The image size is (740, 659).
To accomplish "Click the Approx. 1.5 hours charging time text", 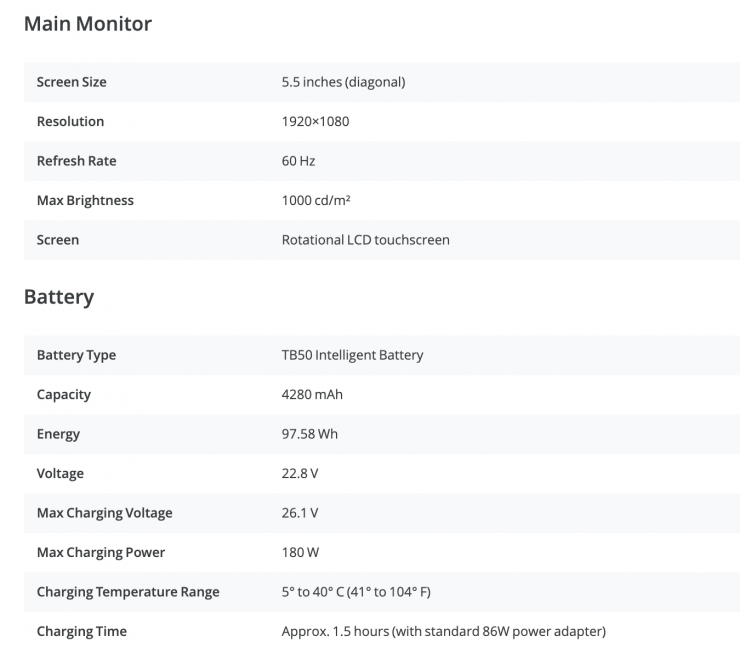I will 443,631.
